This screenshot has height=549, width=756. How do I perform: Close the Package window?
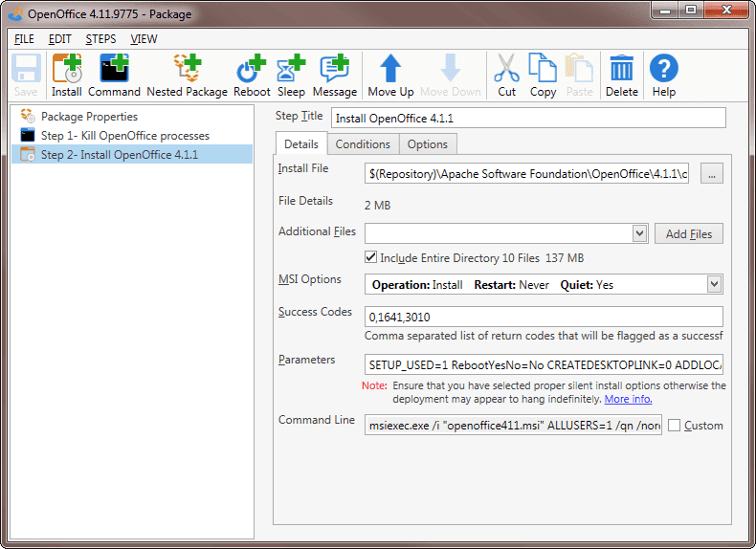tap(726, 11)
